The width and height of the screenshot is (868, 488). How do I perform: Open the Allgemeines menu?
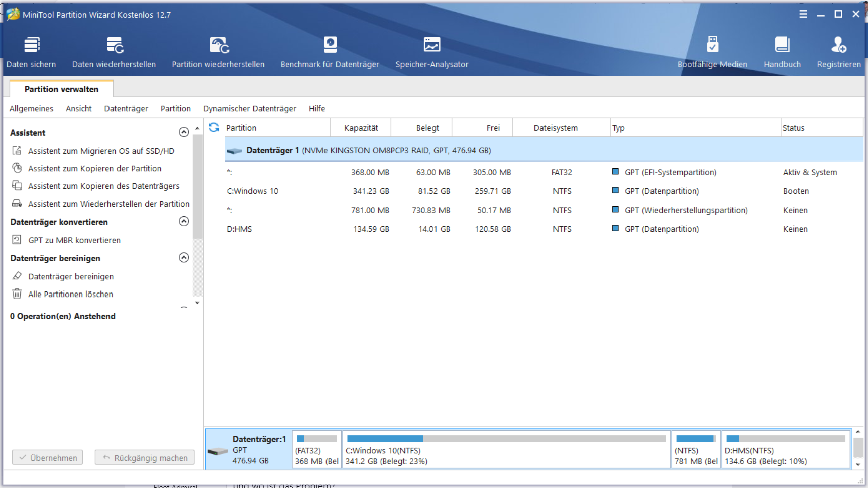31,109
